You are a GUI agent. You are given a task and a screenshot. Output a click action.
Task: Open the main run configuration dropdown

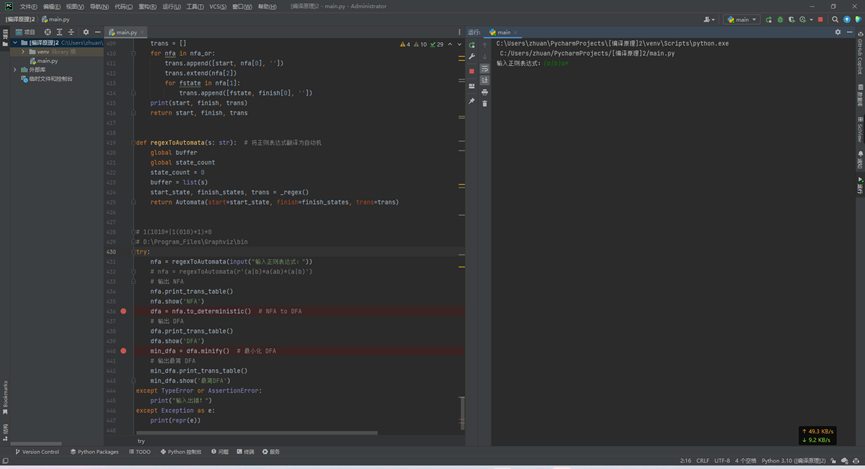pyautogui.click(x=742, y=19)
